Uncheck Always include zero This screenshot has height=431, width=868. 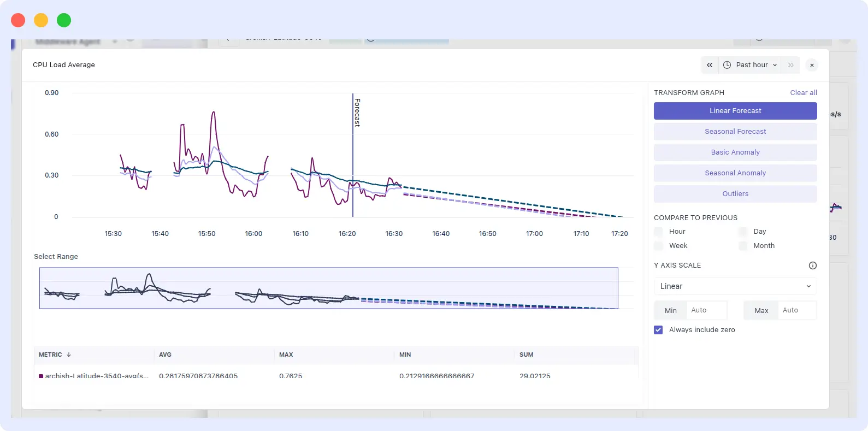click(x=658, y=330)
